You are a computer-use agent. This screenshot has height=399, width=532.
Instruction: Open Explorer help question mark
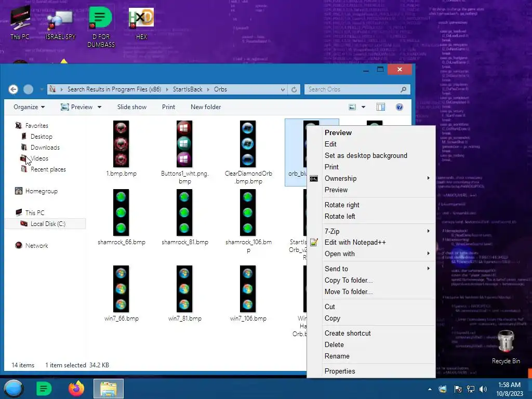400,107
